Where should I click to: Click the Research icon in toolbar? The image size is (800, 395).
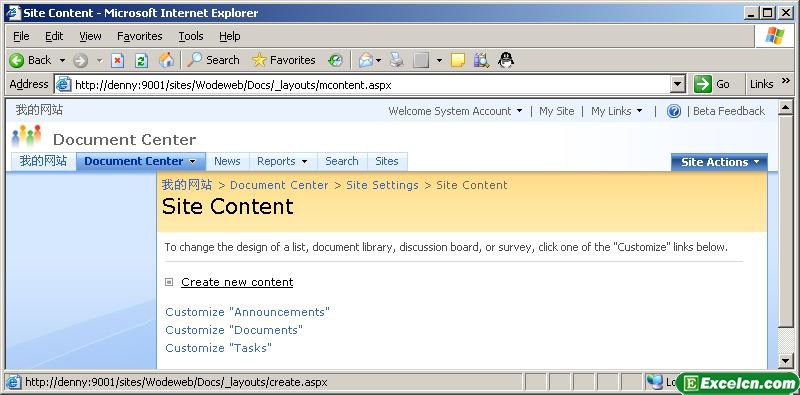[x=481, y=61]
